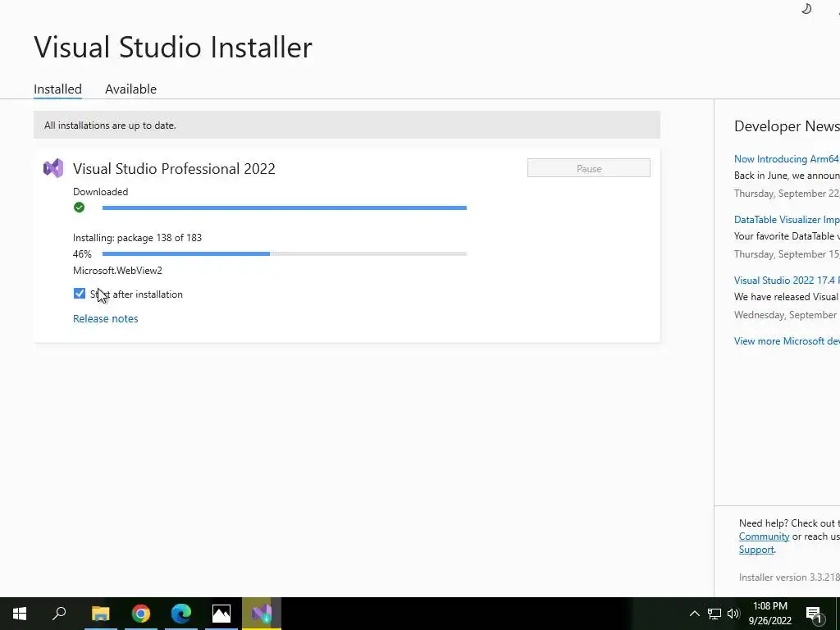The height and width of the screenshot is (630, 840).
Task: Open the Photos app in taskbar
Action: click(x=221, y=614)
